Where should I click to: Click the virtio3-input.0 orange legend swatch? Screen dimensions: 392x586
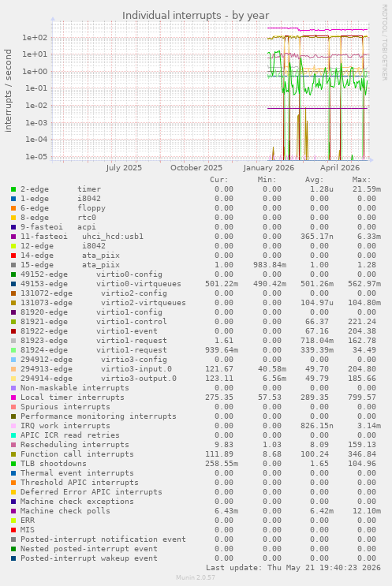13,369
